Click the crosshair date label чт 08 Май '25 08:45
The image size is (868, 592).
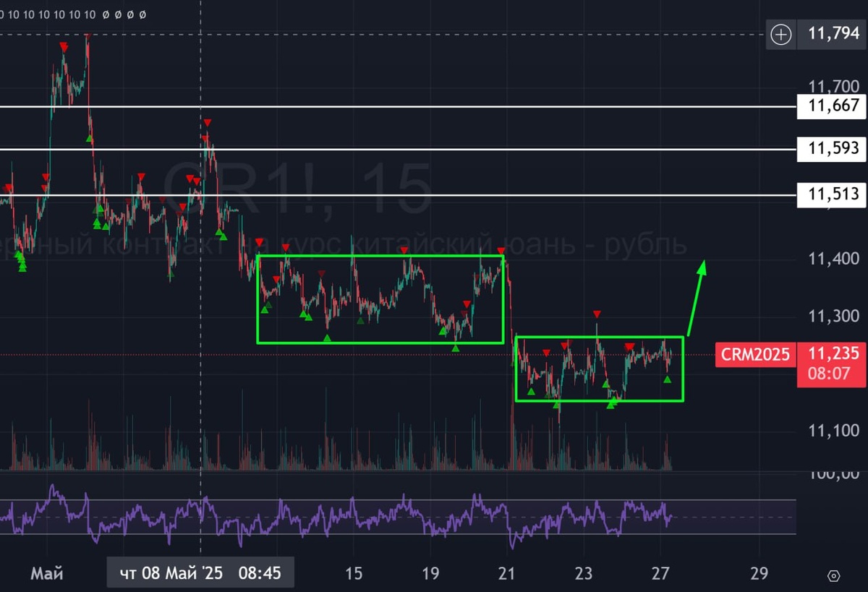200,574
